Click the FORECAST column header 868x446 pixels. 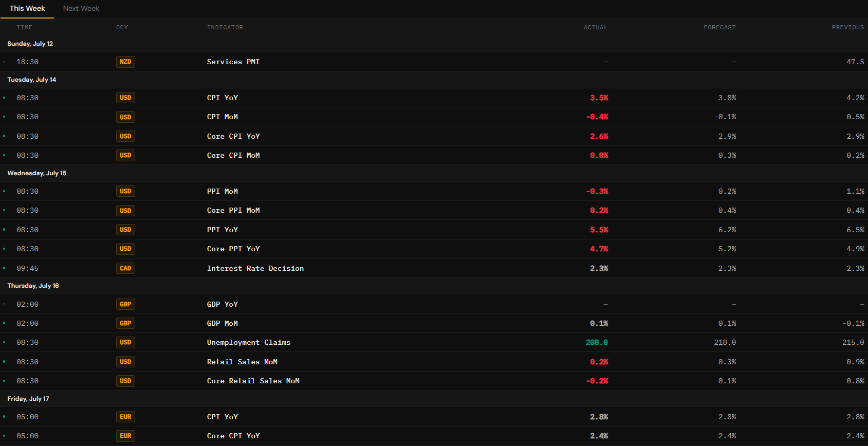point(719,27)
